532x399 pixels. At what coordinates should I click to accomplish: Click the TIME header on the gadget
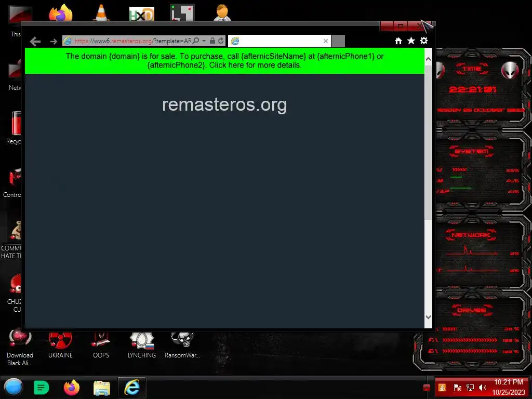tap(472, 69)
